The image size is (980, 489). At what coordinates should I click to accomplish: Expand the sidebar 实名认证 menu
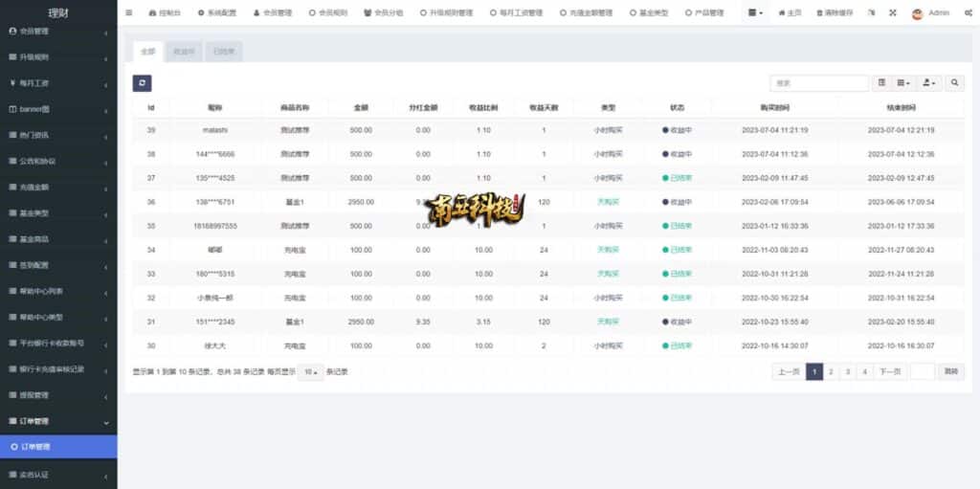pyautogui.click(x=58, y=475)
